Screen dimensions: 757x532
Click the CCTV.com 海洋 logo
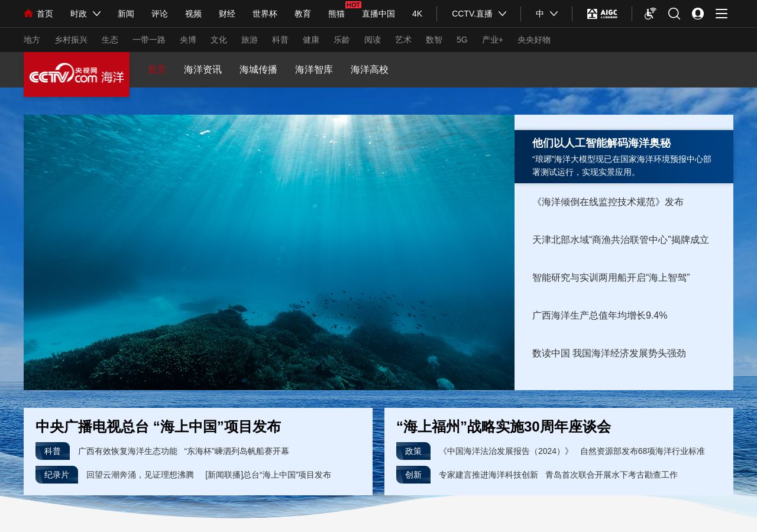76,74
